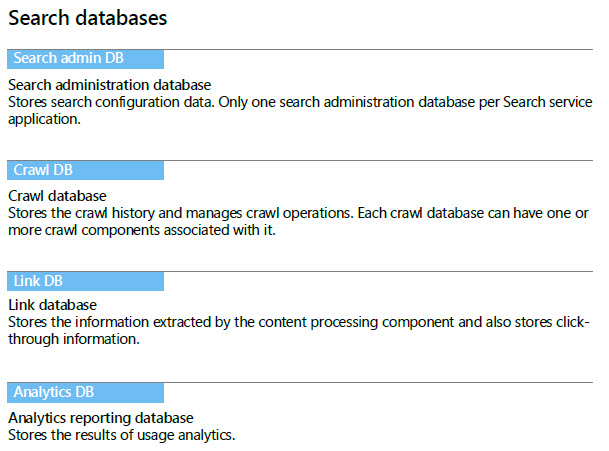Image resolution: width=609 pixels, height=451 pixels.
Task: Click the phrase 'per Search service'
Action: click(x=535, y=102)
